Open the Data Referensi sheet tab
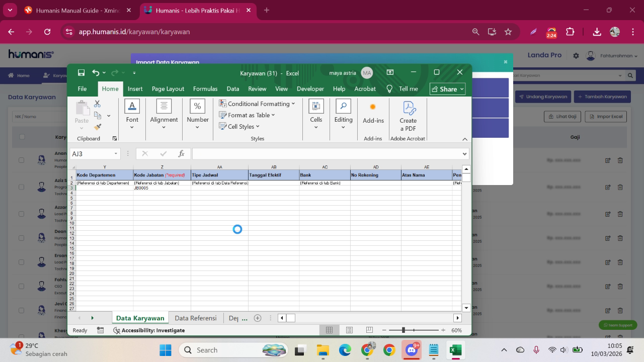 point(196,318)
